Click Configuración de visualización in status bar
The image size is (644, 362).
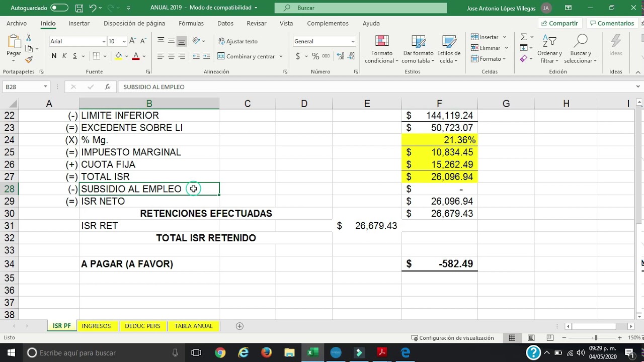[x=452, y=338]
